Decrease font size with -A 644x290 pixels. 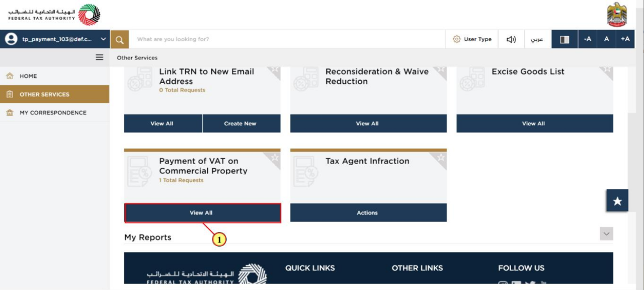click(587, 39)
